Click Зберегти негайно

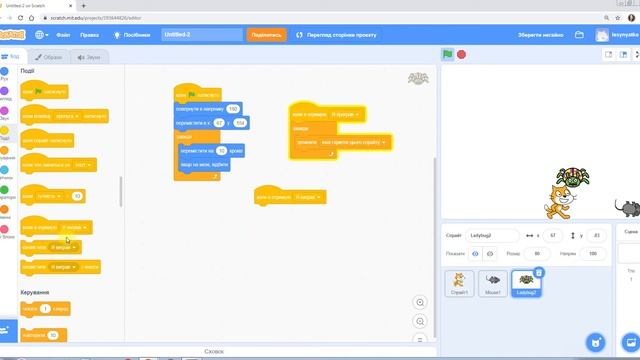tap(540, 35)
